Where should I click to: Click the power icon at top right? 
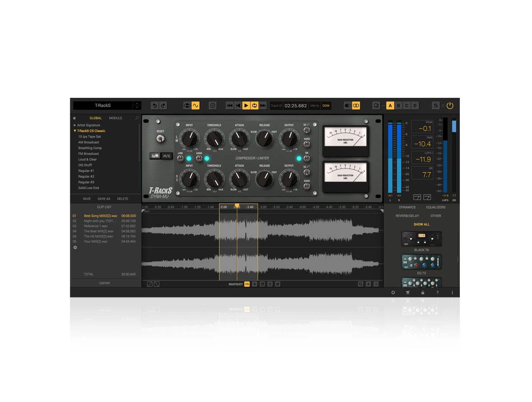click(450, 105)
